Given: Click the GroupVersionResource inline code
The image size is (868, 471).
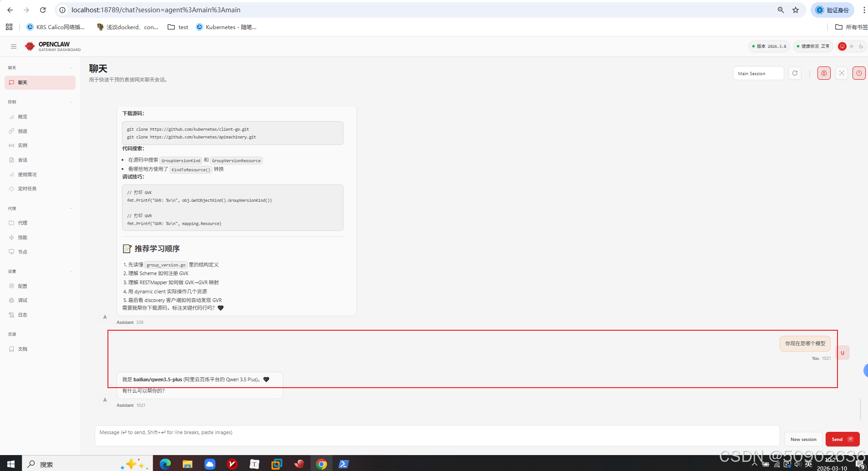Looking at the screenshot, I should 236,160.
